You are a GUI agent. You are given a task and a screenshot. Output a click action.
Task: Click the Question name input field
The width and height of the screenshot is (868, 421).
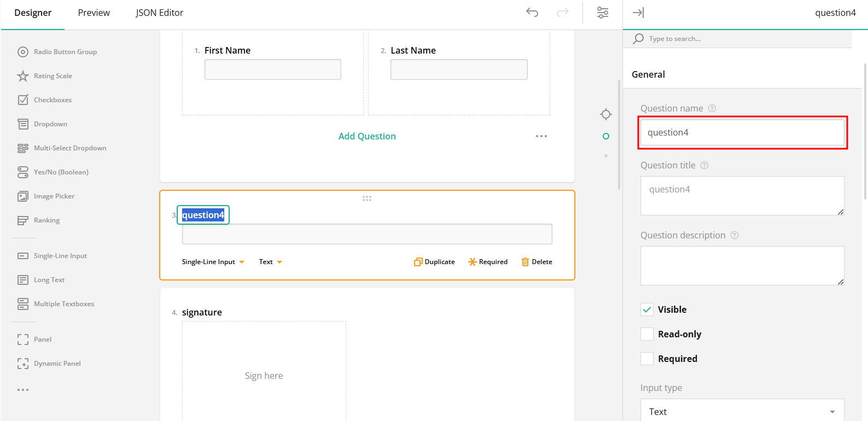click(742, 132)
